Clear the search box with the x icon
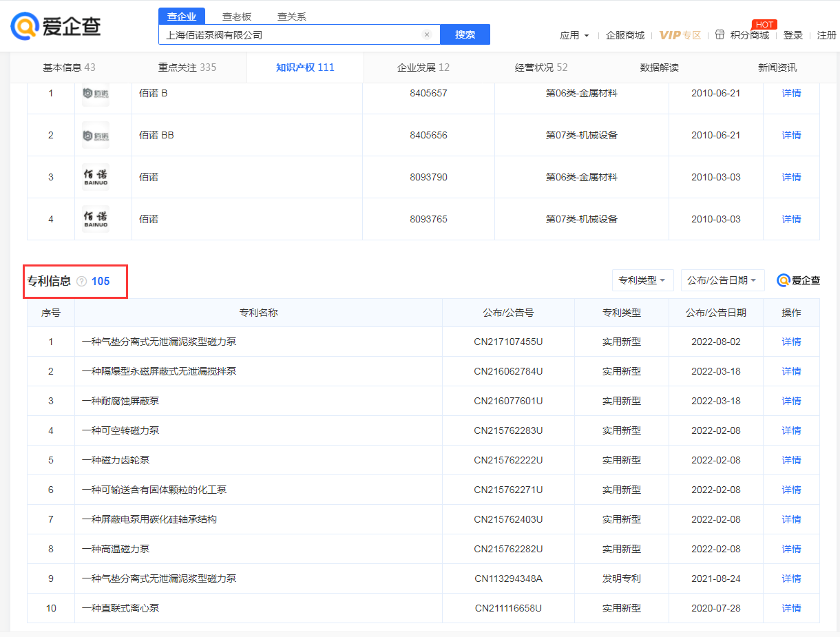Viewport: 840px width, 637px height. click(427, 34)
